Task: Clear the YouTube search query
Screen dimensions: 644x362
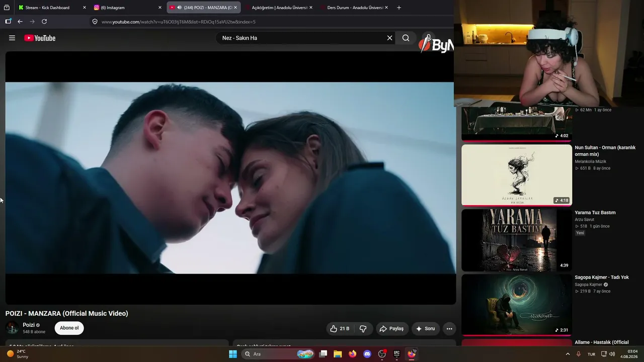Action: click(x=389, y=38)
